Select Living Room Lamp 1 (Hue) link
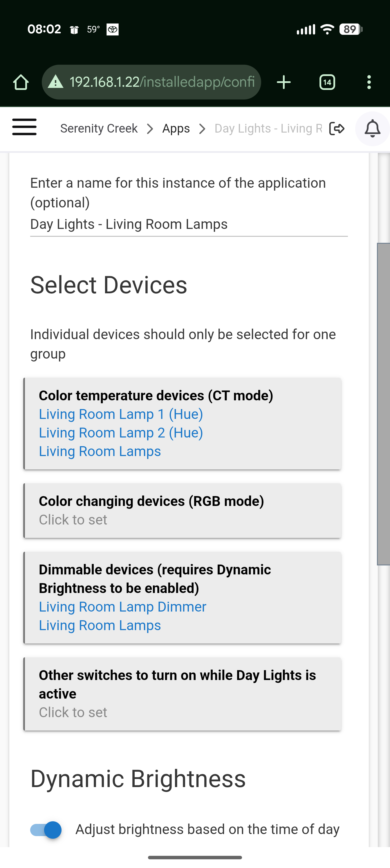 [121, 414]
